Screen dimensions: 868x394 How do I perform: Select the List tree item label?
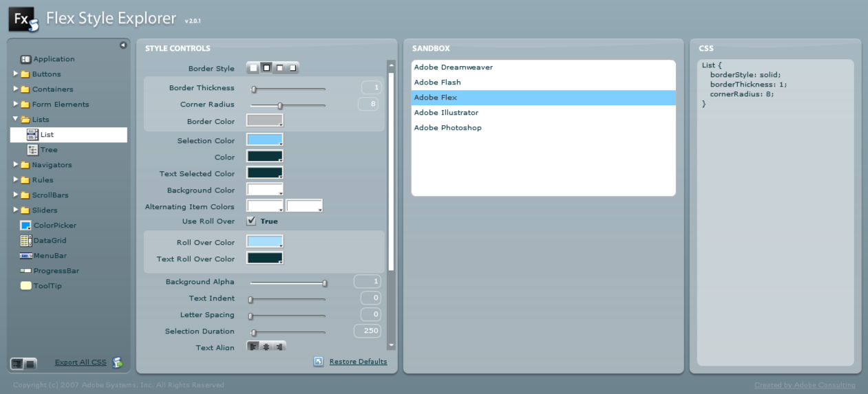(47, 135)
